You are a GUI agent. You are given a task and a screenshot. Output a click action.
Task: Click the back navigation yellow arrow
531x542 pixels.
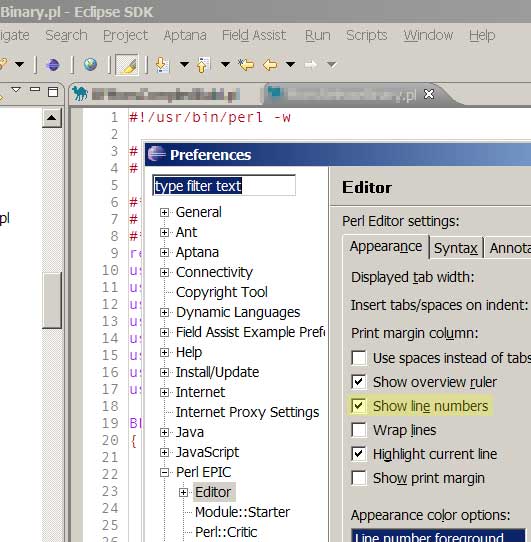(x=270, y=65)
